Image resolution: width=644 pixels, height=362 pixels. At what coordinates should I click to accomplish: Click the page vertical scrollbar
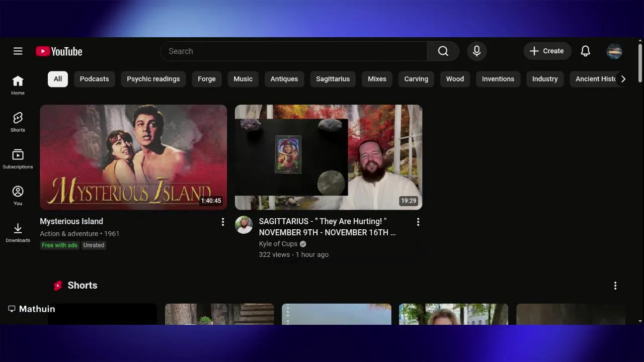pyautogui.click(x=640, y=64)
